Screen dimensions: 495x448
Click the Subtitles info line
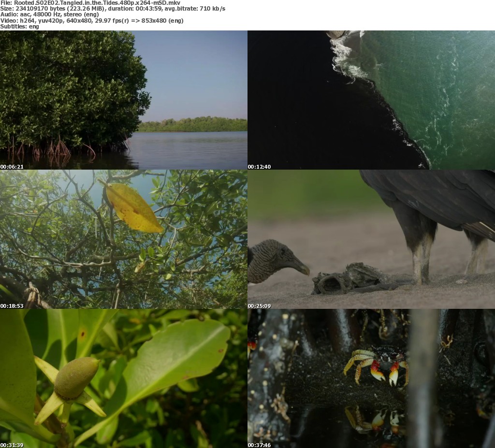tap(19, 26)
